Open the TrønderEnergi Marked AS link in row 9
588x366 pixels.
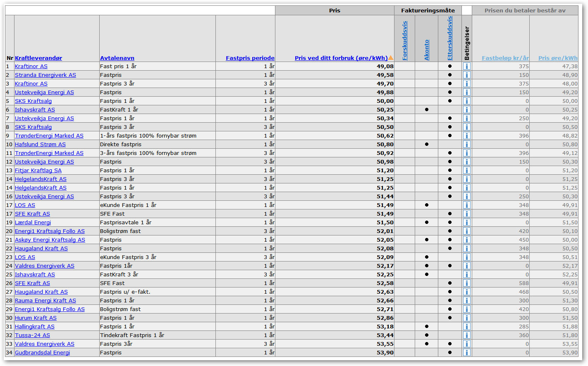click(49, 135)
